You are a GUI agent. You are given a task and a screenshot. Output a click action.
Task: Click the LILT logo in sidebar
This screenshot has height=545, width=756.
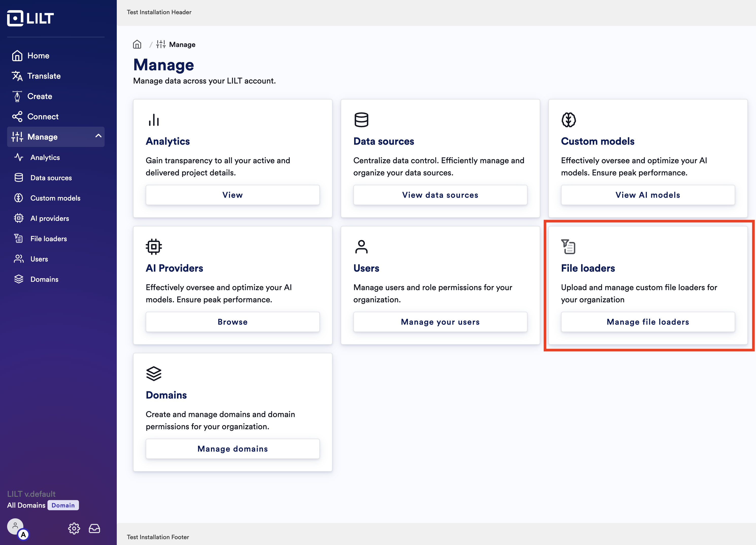pos(30,18)
